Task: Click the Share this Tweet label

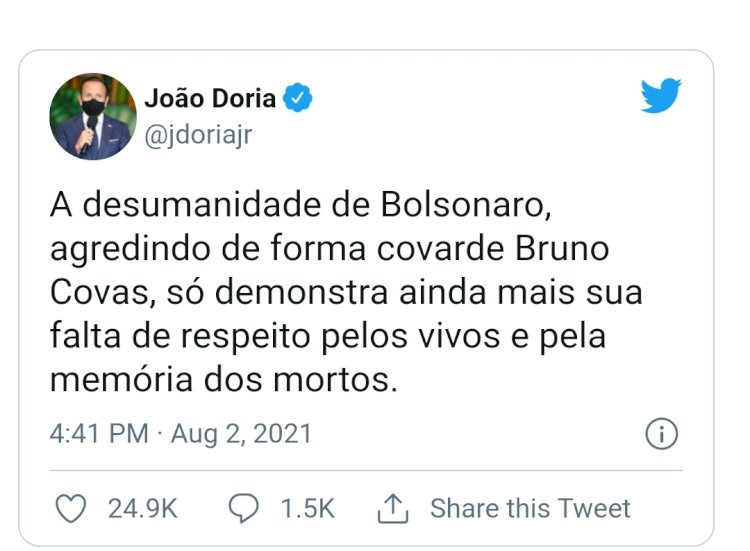Action: [530, 508]
